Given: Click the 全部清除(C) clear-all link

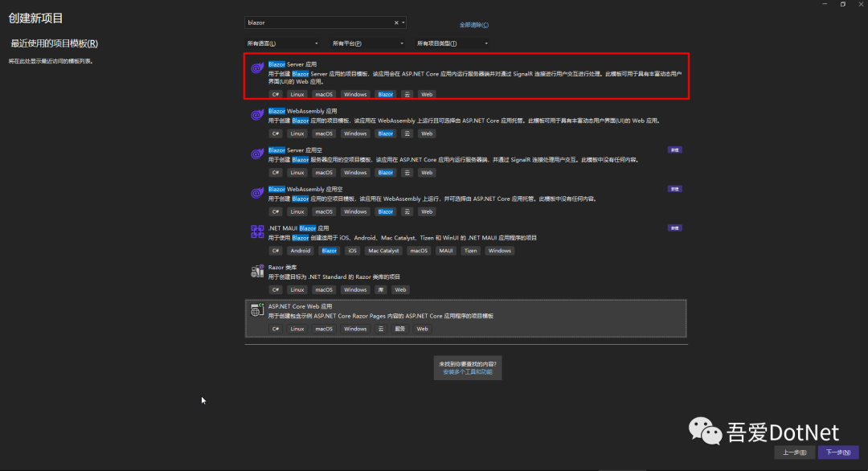Looking at the screenshot, I should (x=474, y=25).
